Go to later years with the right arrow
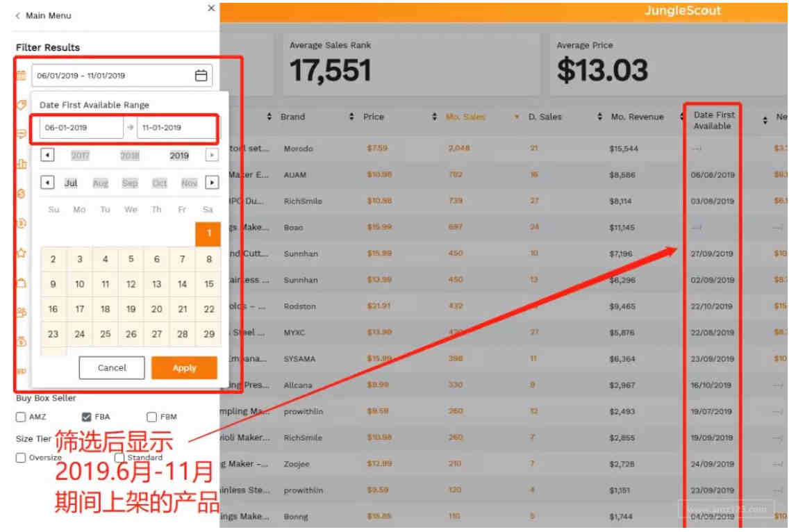Image resolution: width=789 pixels, height=532 pixels. tap(212, 155)
